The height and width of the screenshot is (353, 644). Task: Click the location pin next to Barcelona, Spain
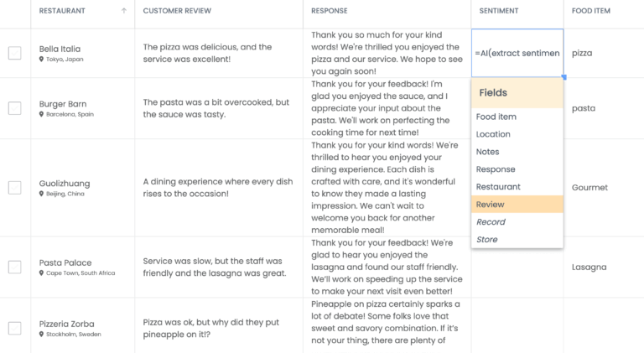pos(41,114)
